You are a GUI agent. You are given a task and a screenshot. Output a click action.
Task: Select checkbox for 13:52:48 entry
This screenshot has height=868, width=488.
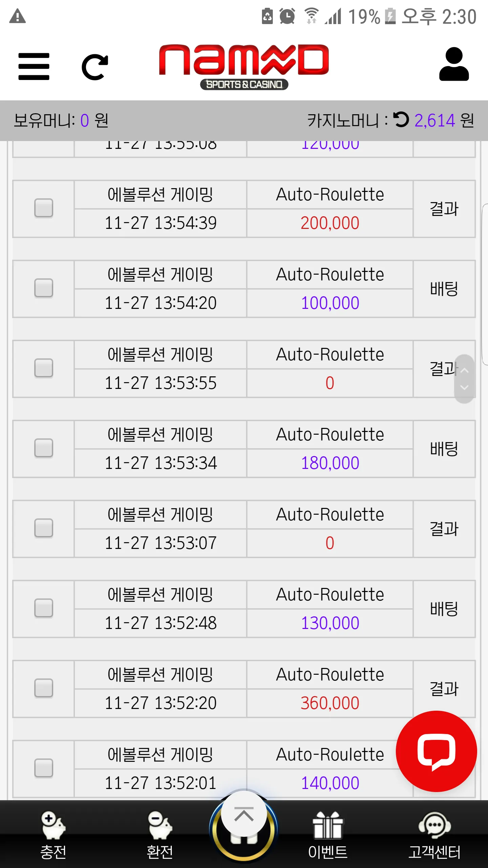pyautogui.click(x=44, y=608)
